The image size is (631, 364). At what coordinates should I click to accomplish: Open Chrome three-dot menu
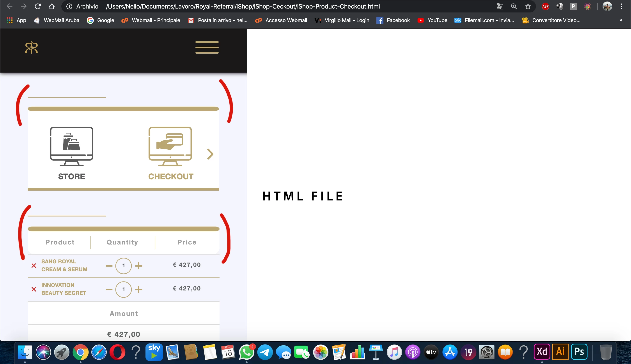621,7
